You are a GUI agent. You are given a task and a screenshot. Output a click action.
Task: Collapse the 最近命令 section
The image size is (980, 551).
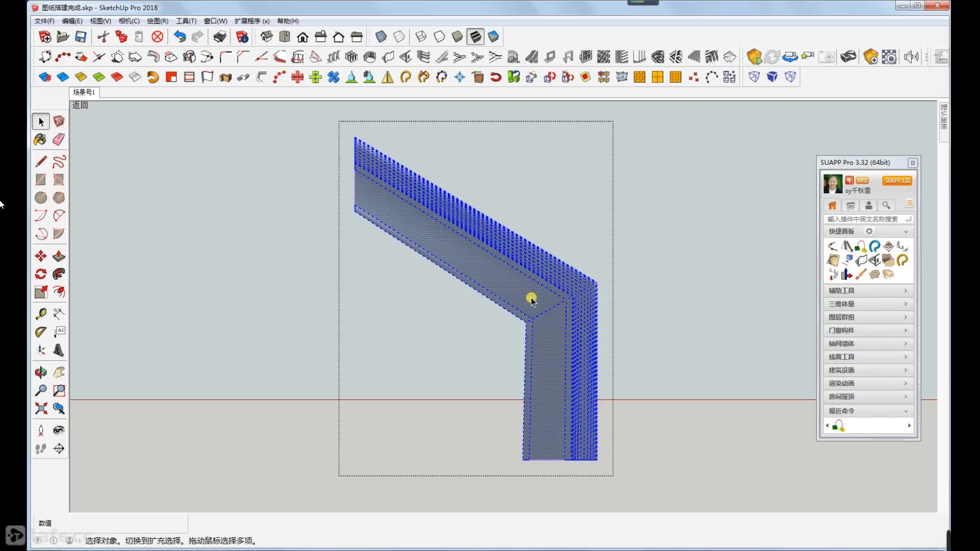pos(868,411)
